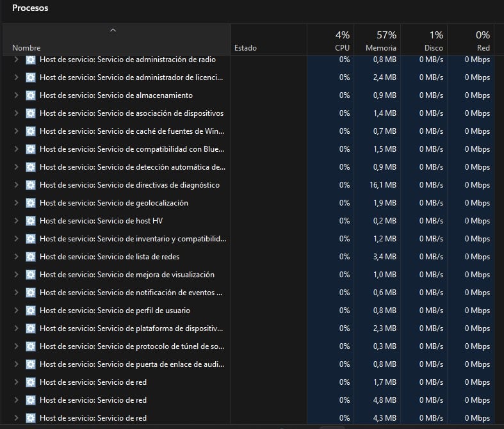Expand Servicio de administrador de licenci... row
Viewport: 504px width, 429px height.
[16, 77]
